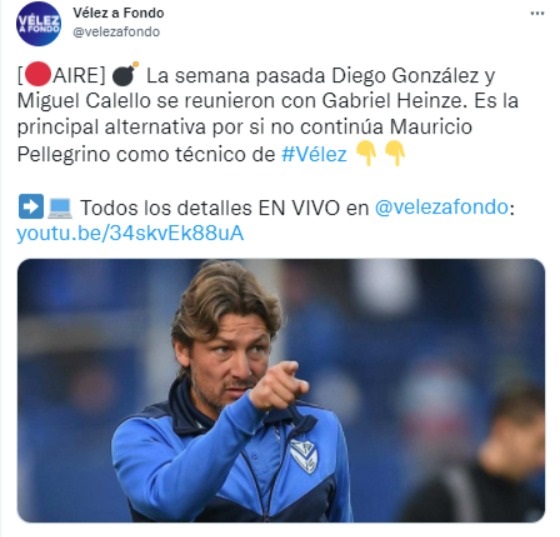Click the @velezafondo mention in tweet text
This screenshot has width=560, height=537.
pyautogui.click(x=441, y=207)
